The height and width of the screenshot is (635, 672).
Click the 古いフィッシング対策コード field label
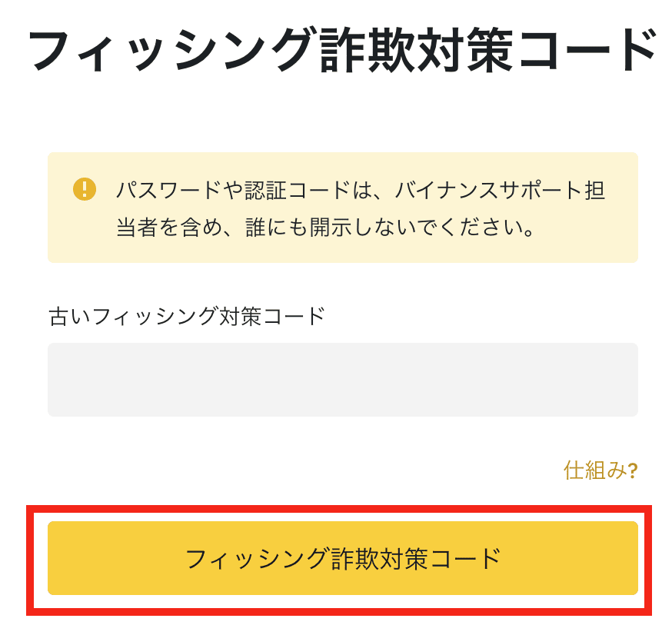[x=187, y=316]
